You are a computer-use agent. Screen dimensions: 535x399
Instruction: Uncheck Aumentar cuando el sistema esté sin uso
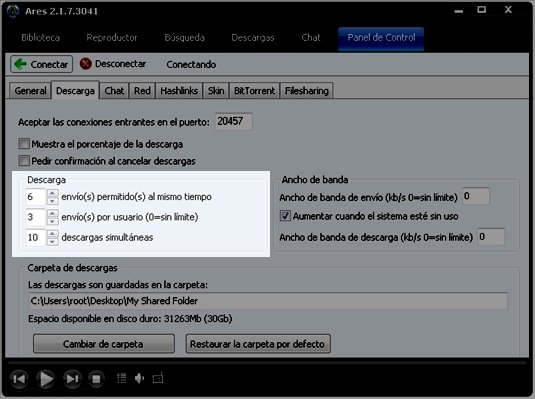point(285,216)
